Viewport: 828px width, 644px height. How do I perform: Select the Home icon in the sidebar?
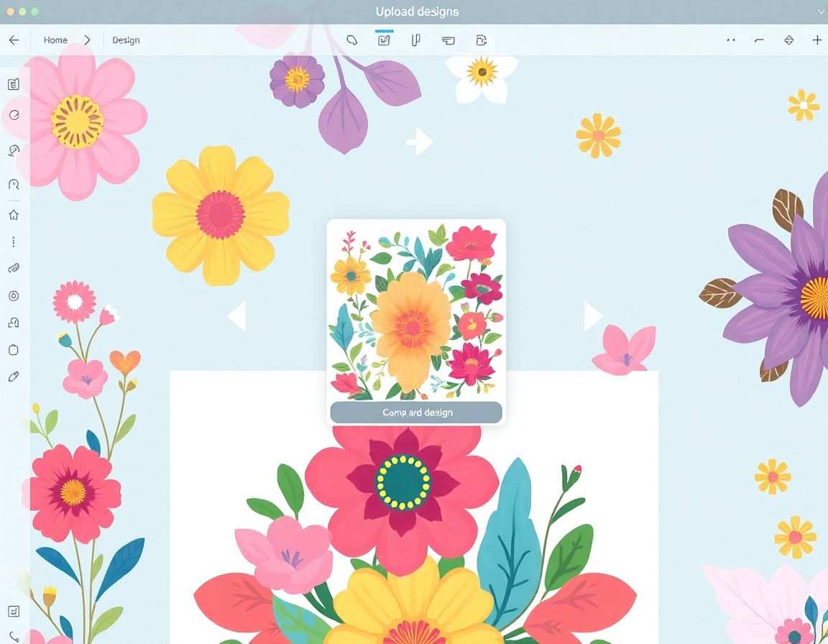[12, 214]
